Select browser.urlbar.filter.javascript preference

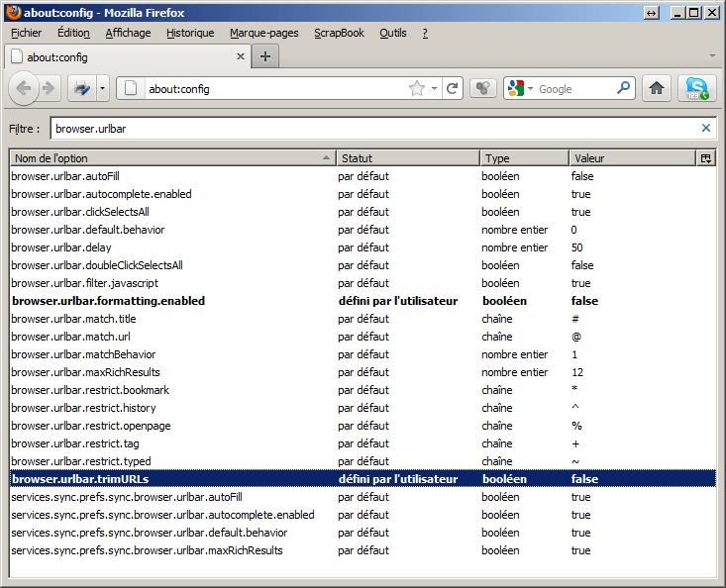[363, 283]
